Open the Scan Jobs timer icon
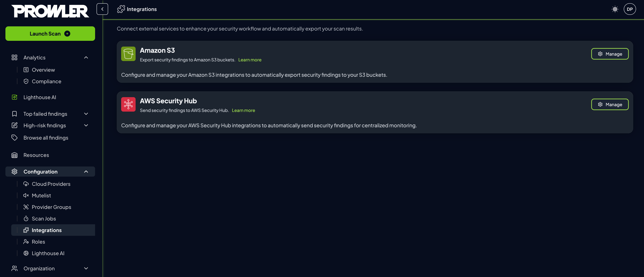Screen dimensions: 644x277 tap(26, 218)
